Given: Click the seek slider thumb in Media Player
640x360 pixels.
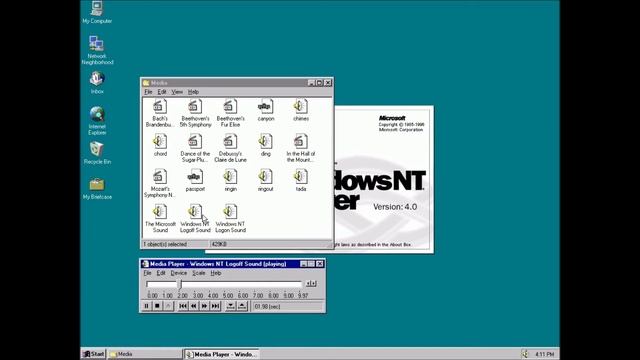Looking at the screenshot, I should point(180,284).
